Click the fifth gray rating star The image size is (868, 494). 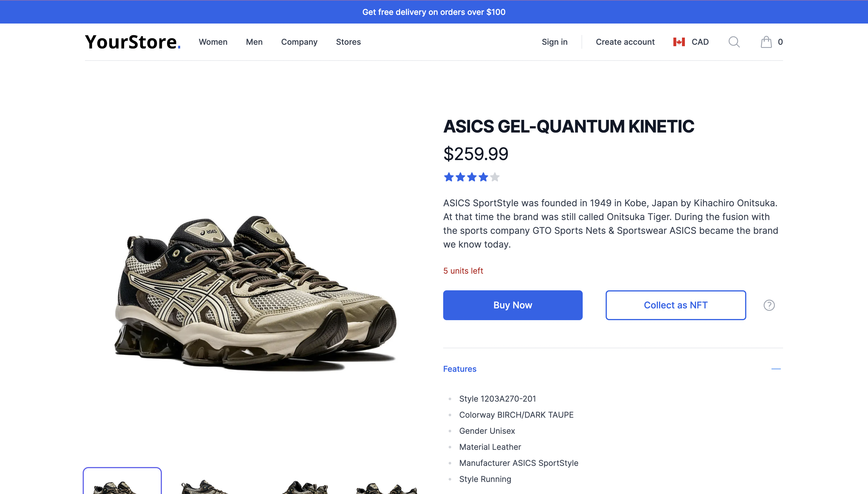point(495,177)
